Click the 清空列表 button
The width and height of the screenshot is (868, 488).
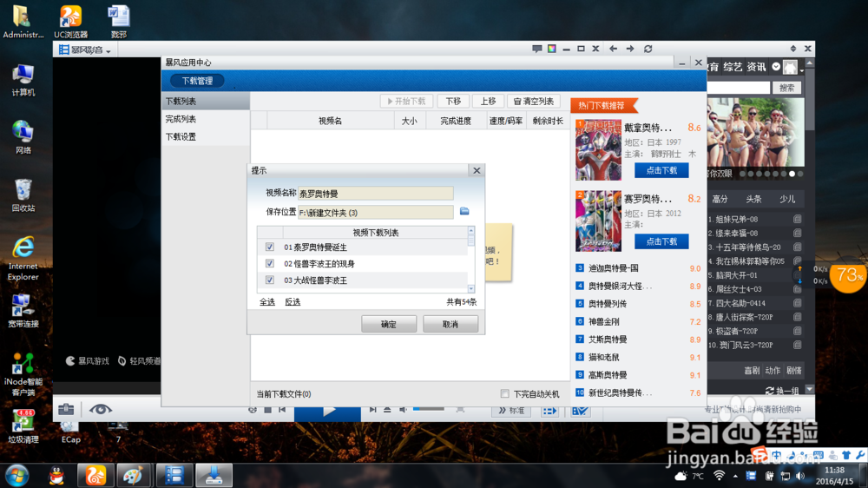tap(534, 102)
